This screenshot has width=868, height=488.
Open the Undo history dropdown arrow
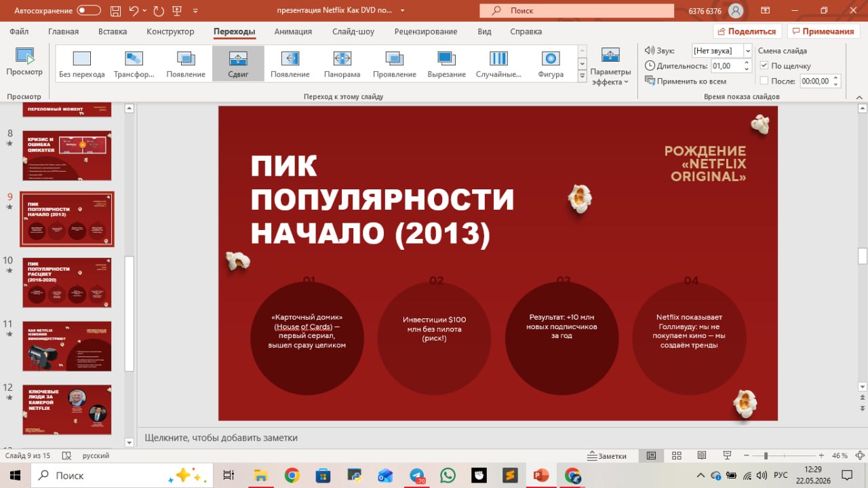[x=144, y=11]
